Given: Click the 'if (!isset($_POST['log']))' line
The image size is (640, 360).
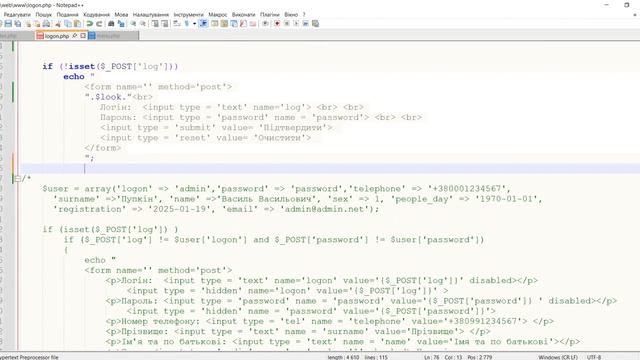Looking at the screenshot, I should (x=110, y=66).
